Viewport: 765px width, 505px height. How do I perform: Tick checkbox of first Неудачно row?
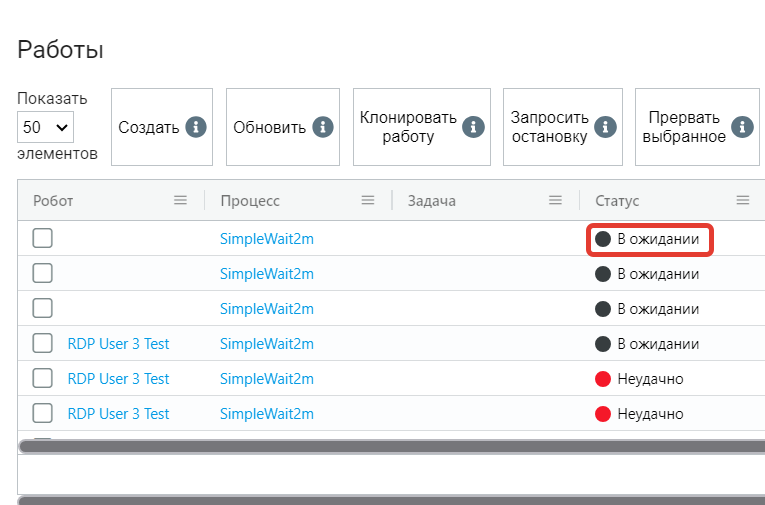coord(42,379)
